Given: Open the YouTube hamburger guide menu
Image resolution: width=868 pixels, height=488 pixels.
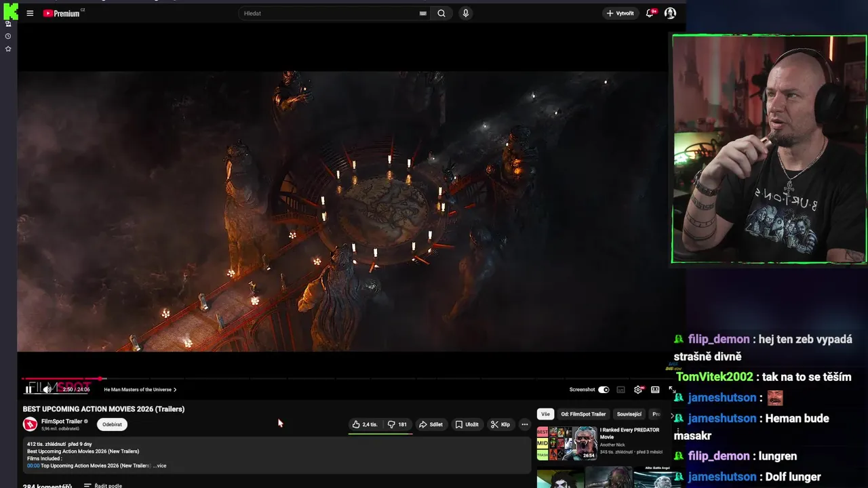Looking at the screenshot, I should click(30, 13).
